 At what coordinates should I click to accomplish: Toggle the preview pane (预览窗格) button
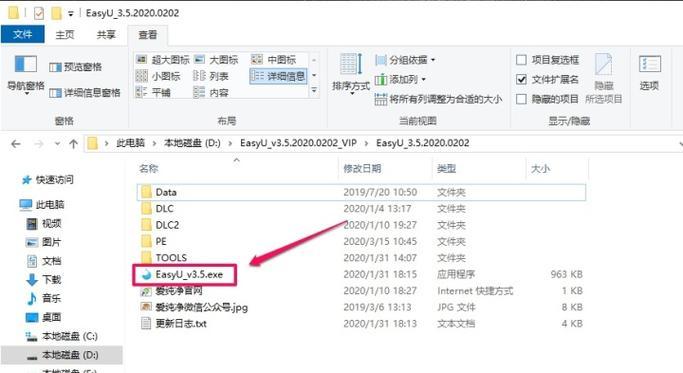tap(75, 67)
